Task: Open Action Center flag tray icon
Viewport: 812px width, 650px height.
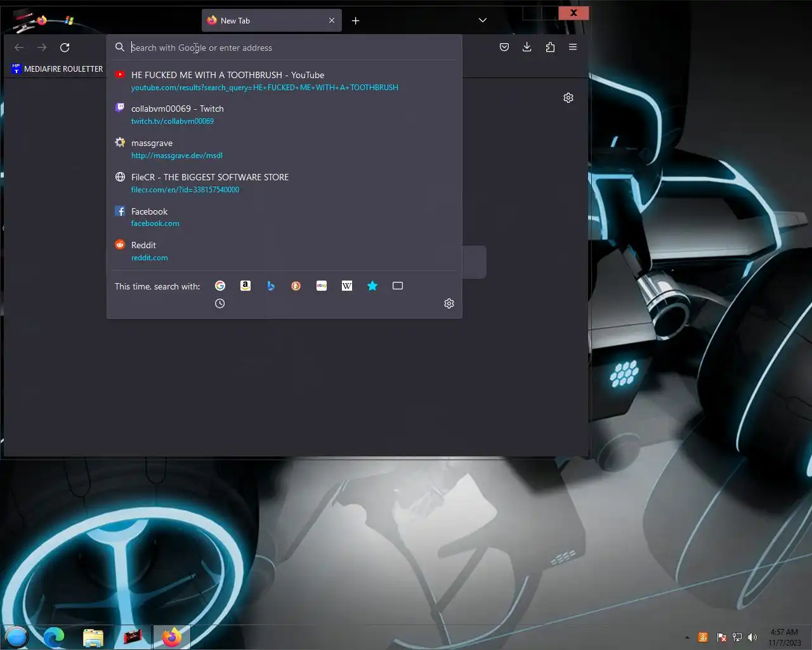Action: click(721, 637)
